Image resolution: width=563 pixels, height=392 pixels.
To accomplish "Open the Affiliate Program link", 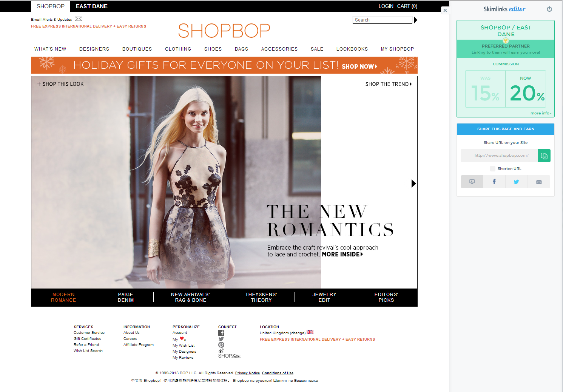I will [139, 345].
